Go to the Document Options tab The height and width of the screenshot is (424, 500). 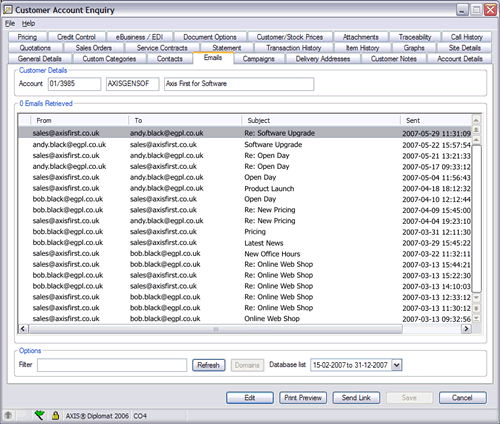pyautogui.click(x=210, y=37)
